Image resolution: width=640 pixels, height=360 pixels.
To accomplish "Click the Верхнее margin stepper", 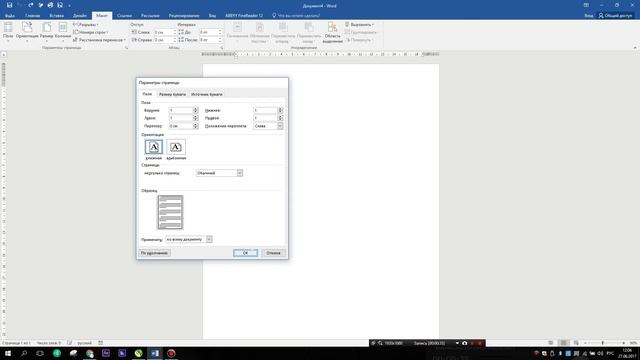I will (196, 110).
